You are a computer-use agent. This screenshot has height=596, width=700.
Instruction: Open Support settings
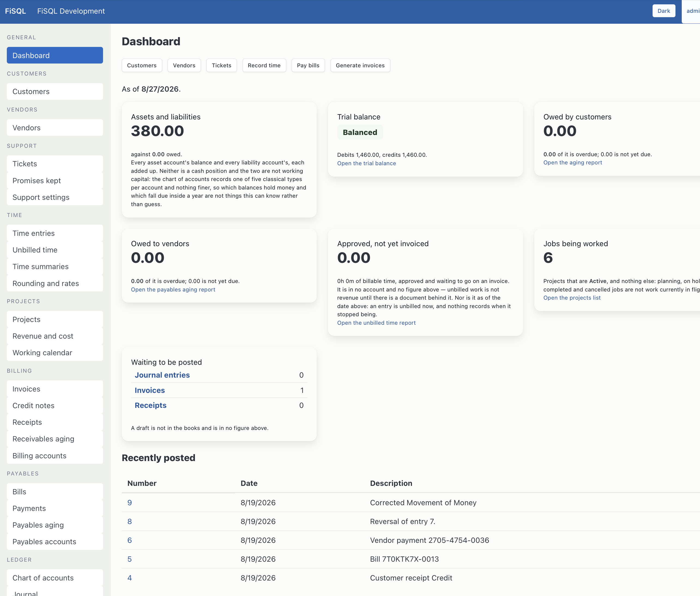(55, 197)
